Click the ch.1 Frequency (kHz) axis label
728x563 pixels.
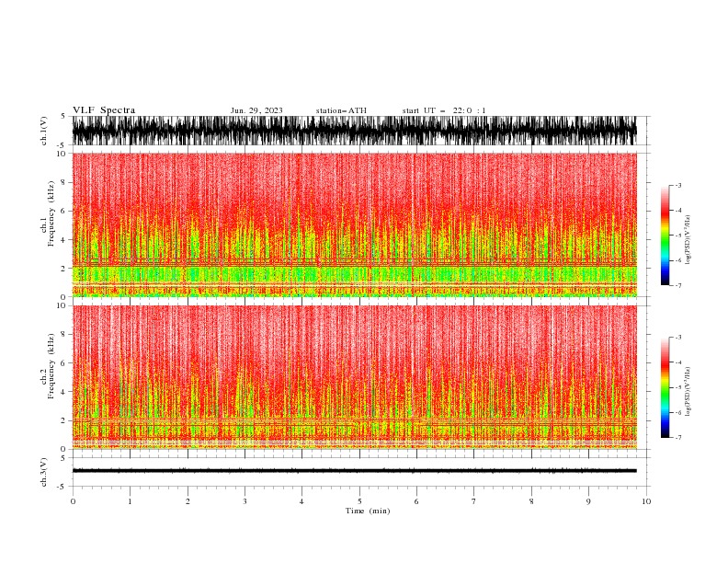click(x=48, y=214)
